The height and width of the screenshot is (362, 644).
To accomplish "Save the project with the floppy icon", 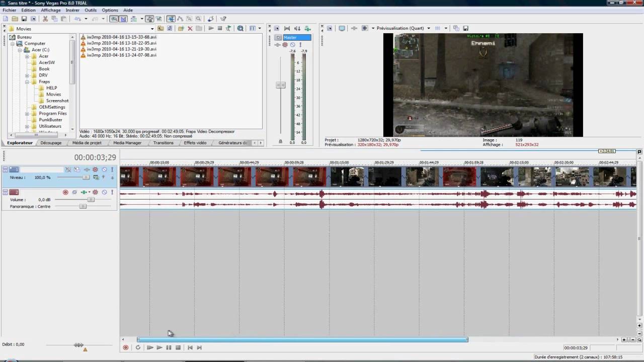I will tap(24, 19).
